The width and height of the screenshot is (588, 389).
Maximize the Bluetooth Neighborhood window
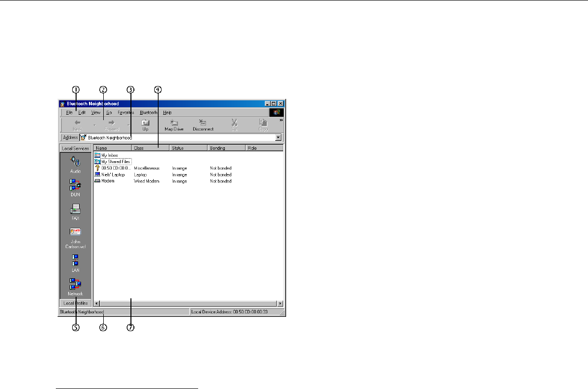(273, 104)
